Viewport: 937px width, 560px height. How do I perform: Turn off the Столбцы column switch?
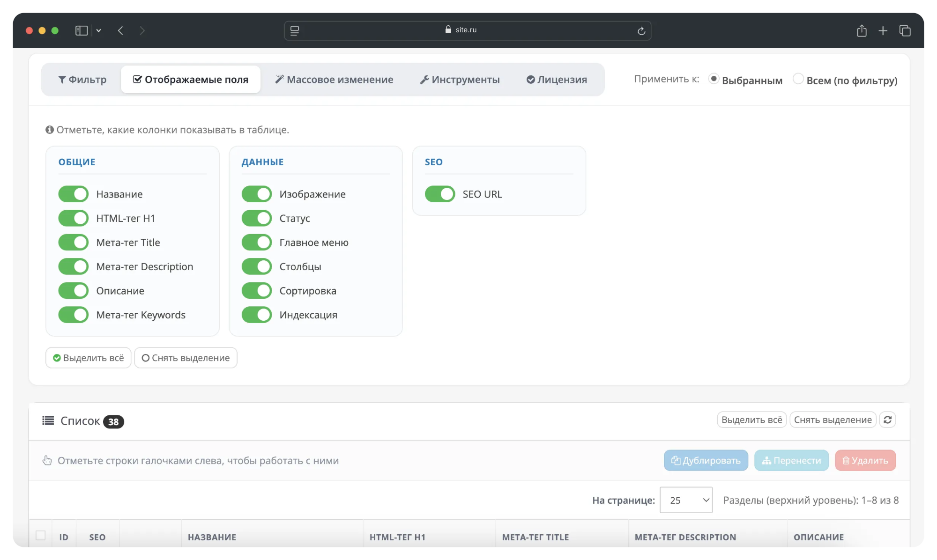coord(257,266)
